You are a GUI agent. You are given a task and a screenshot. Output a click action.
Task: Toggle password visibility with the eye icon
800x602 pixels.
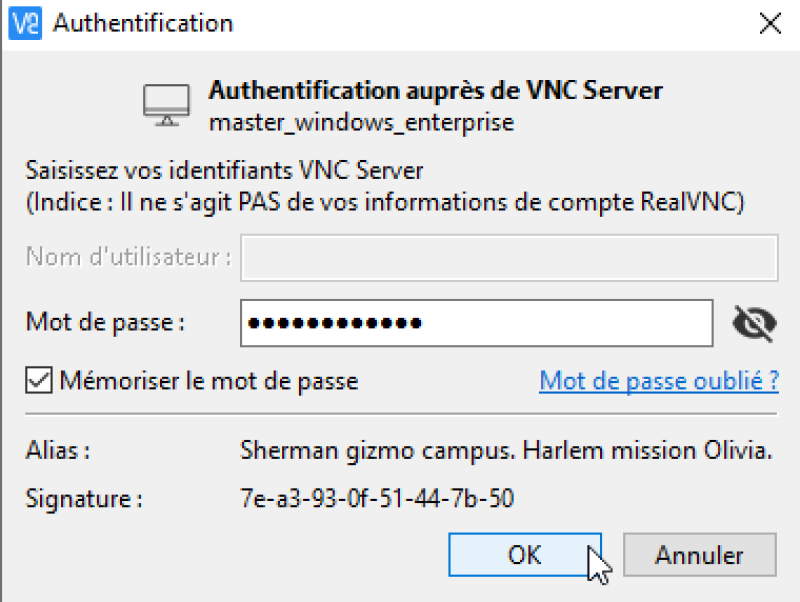point(754,323)
